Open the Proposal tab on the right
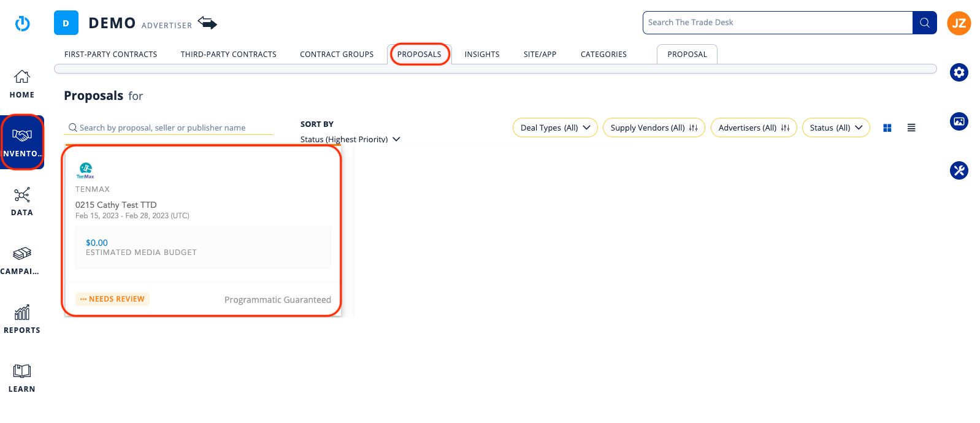 pyautogui.click(x=687, y=55)
